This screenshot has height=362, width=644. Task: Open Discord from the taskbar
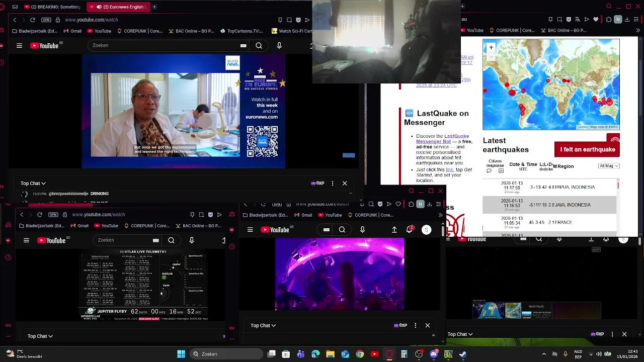pyautogui.click(x=434, y=354)
